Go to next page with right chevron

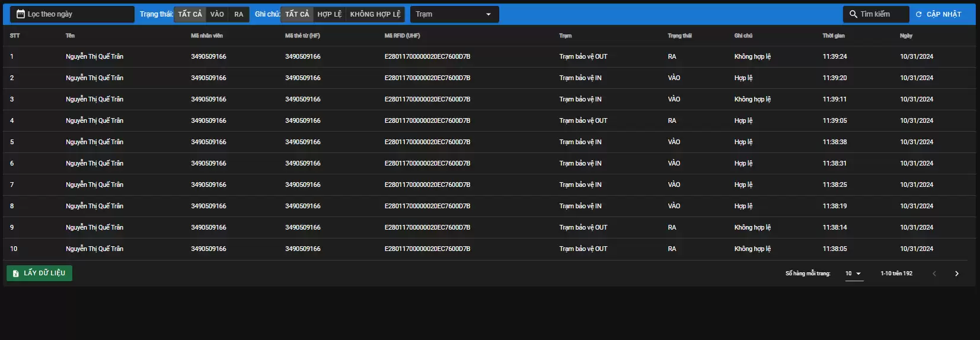coord(956,274)
